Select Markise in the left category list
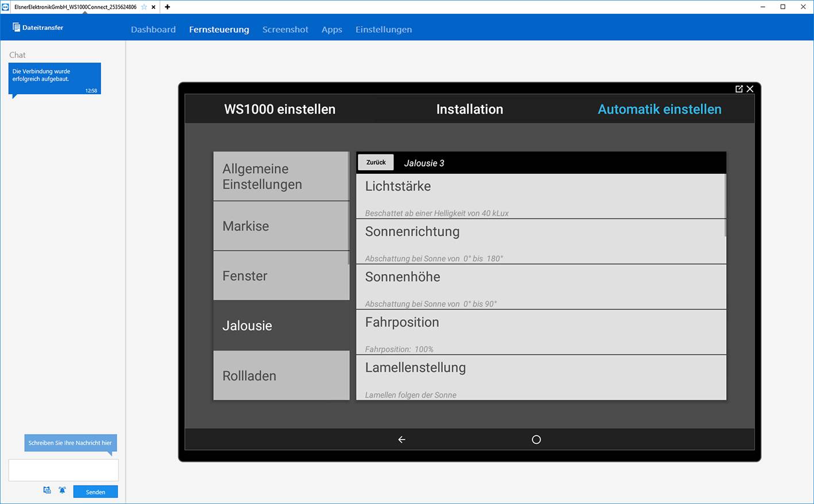The width and height of the screenshot is (814, 504). click(x=281, y=226)
